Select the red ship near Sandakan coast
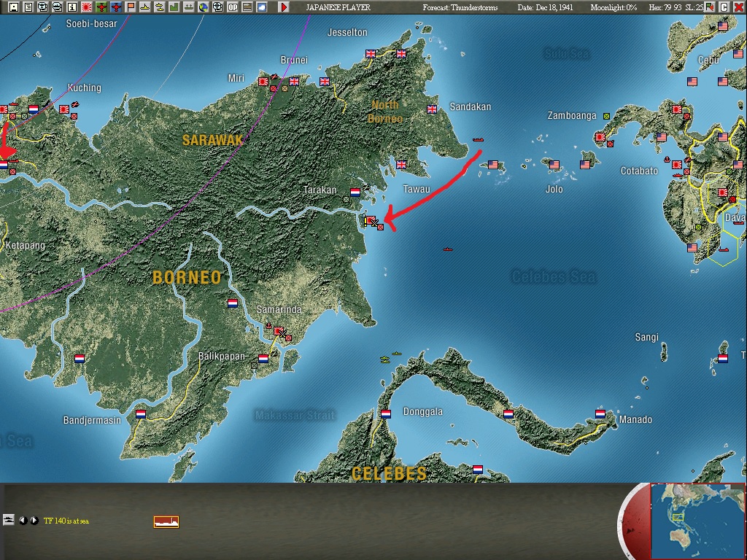This screenshot has width=747, height=560. pyautogui.click(x=478, y=139)
